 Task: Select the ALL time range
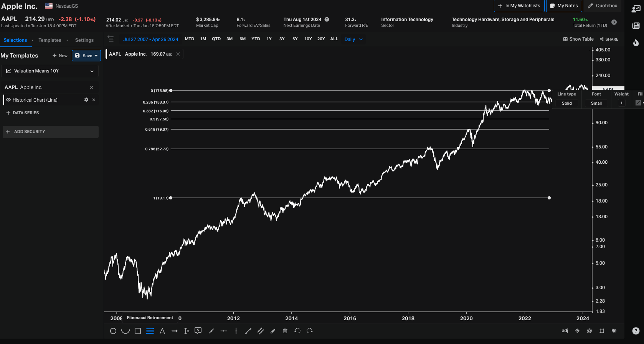coord(334,39)
